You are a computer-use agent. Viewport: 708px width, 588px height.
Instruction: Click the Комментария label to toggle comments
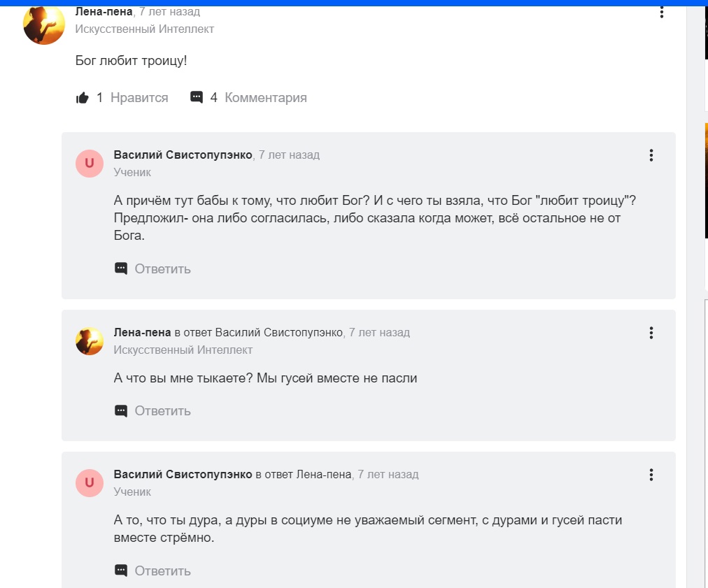[x=266, y=98]
